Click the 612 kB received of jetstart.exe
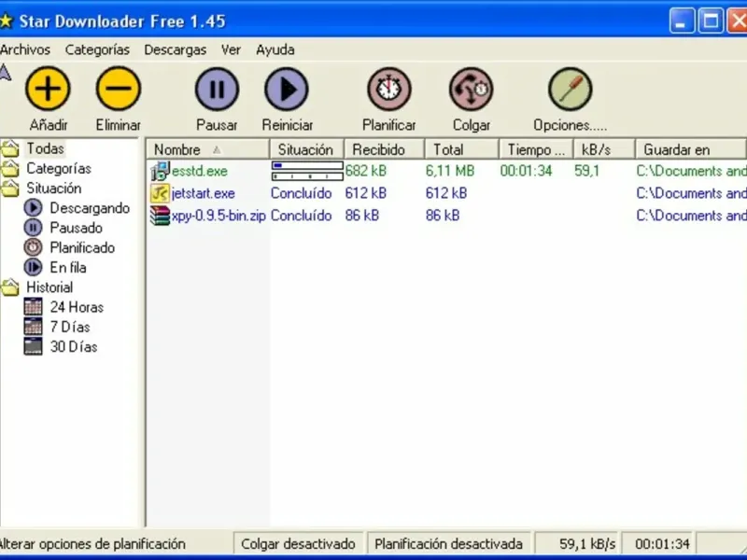 click(365, 193)
